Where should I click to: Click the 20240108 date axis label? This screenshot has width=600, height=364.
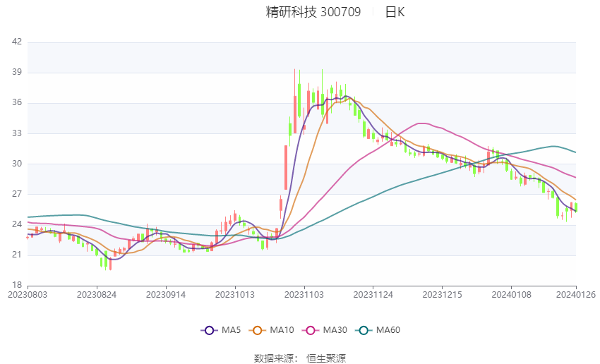point(512,295)
